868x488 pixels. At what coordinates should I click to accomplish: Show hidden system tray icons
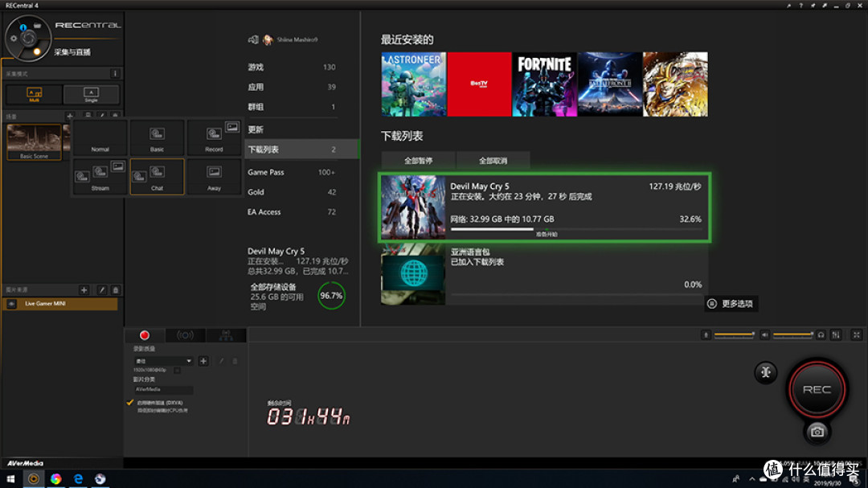[x=751, y=479]
